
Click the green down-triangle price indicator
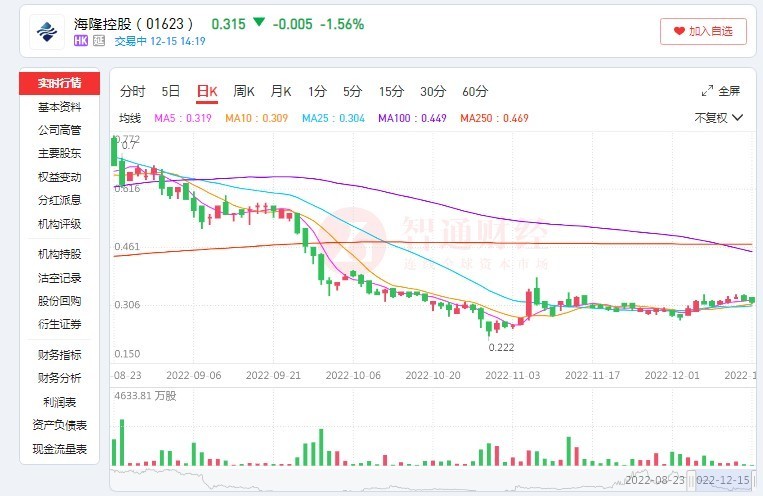click(259, 22)
